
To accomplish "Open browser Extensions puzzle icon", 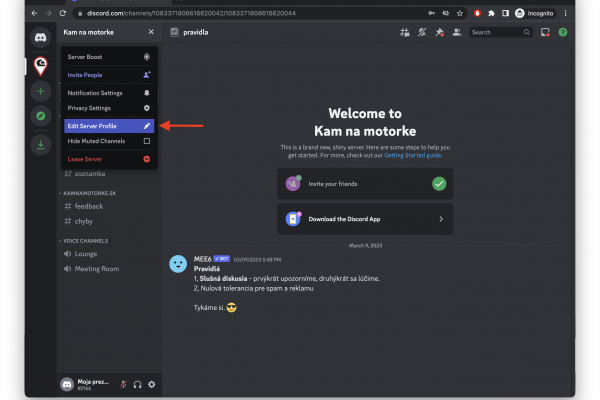I will pos(491,13).
